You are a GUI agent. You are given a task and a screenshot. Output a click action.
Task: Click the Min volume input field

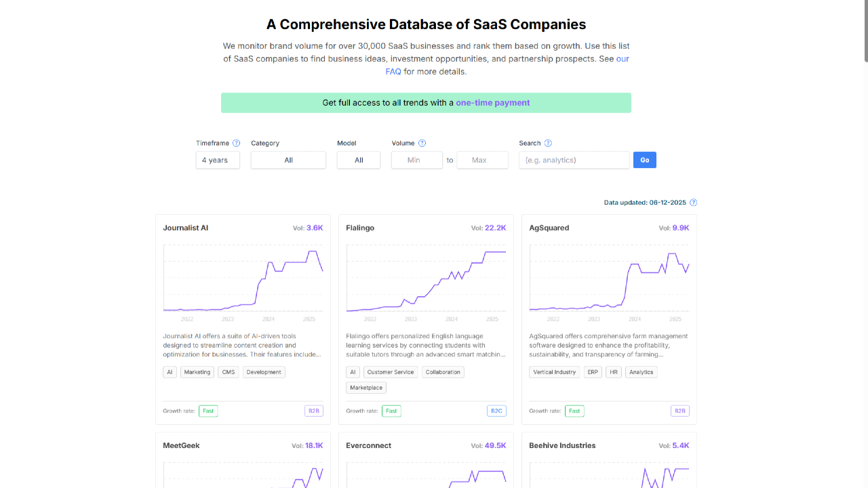click(417, 160)
